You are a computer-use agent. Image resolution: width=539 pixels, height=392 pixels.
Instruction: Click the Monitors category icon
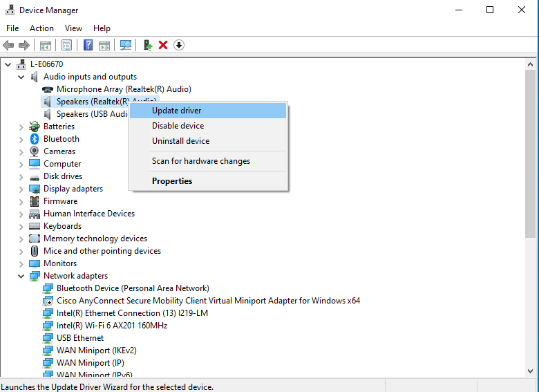click(x=35, y=263)
